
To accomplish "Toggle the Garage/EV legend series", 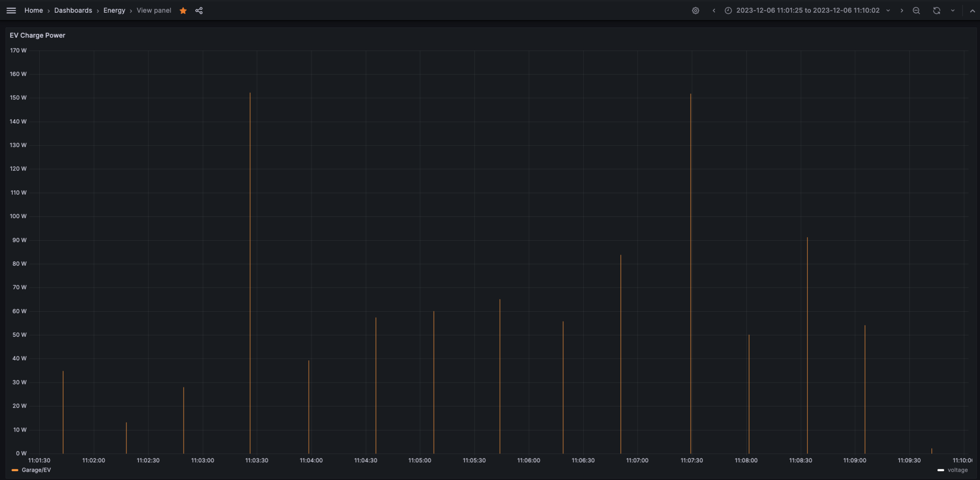I will (x=36, y=470).
